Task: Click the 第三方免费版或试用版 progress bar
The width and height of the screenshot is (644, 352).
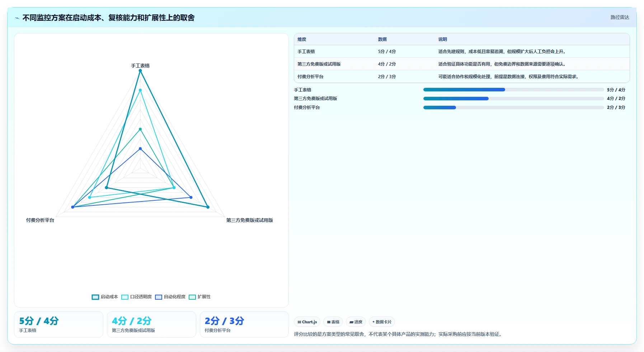Action: 513,99
